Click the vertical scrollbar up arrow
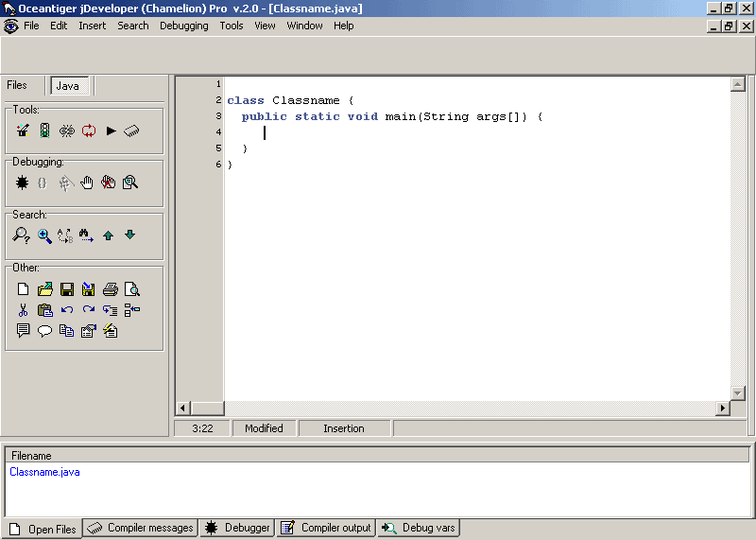 coord(738,84)
